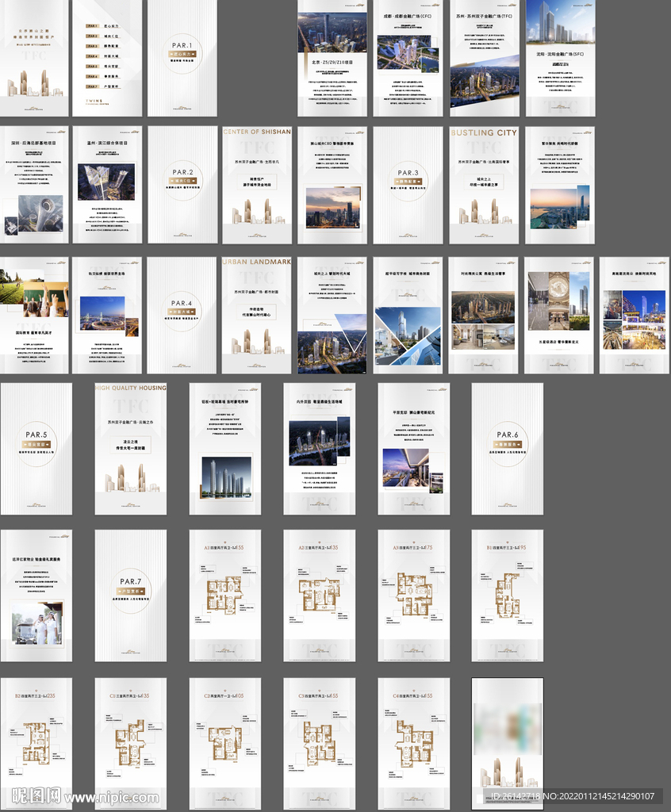Open the Shenzhen headquarters base project page

coord(34,185)
